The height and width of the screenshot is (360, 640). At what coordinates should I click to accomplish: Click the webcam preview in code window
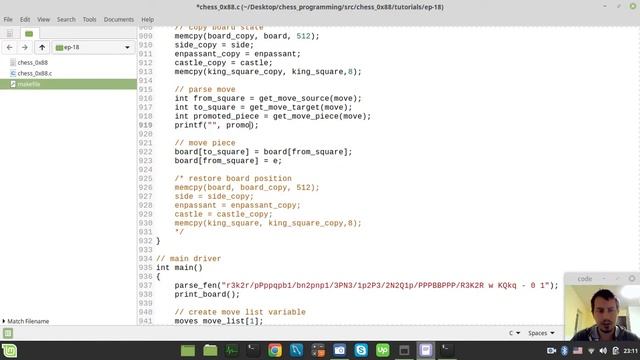click(x=602, y=312)
